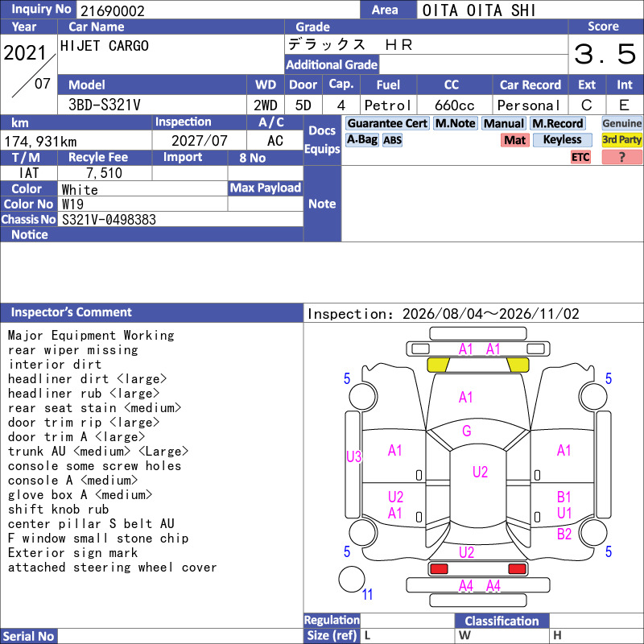Click the 2WD drive value
644x644 pixels.
[266, 105]
